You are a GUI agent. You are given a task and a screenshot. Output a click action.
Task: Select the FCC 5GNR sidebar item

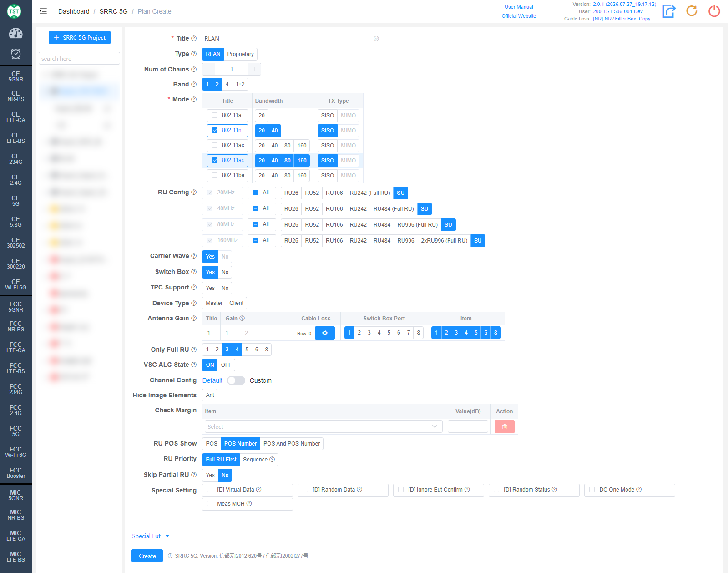(x=15, y=307)
